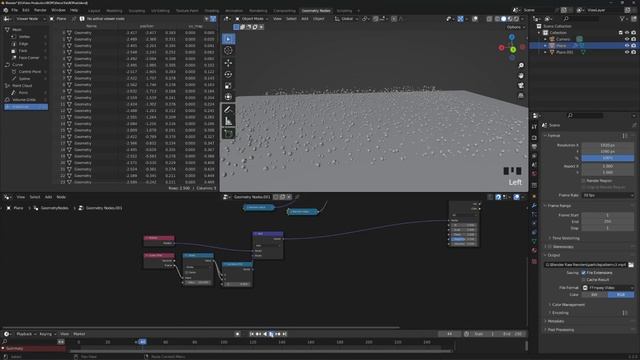Click the green Y axis on navigation gizmo

pyautogui.click(x=513, y=50)
